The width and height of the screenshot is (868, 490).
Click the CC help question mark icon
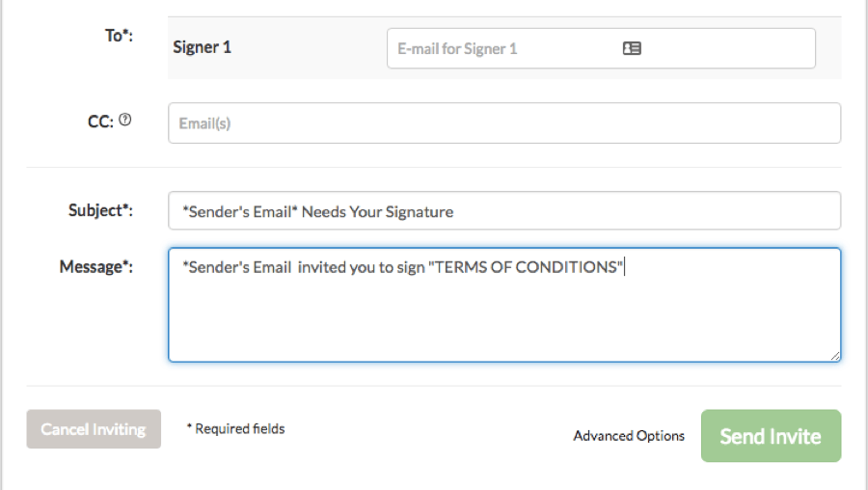point(124,122)
